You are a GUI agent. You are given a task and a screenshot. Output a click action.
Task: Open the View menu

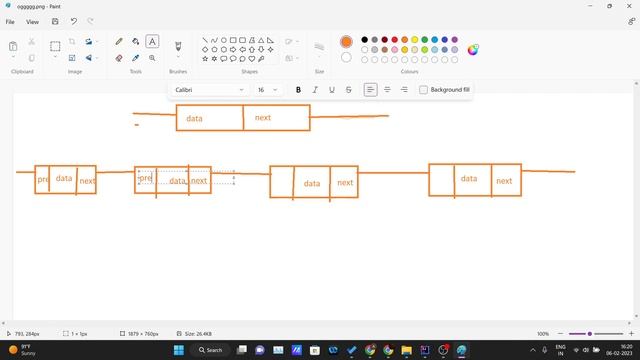(33, 22)
